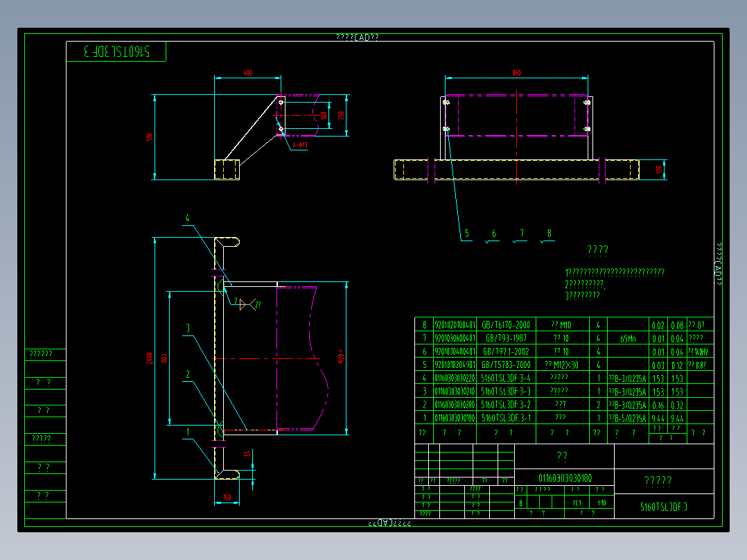Select the 860 dimension above front view
Viewport: 747px width, 560px height.
click(516, 73)
